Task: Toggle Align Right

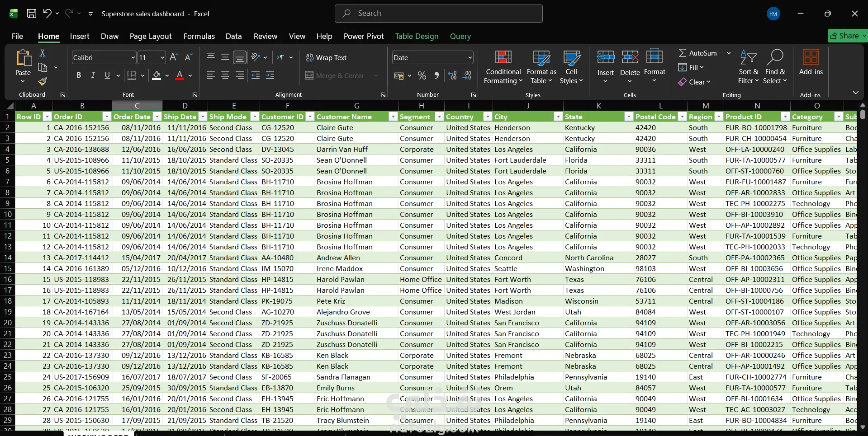Action: tap(240, 75)
